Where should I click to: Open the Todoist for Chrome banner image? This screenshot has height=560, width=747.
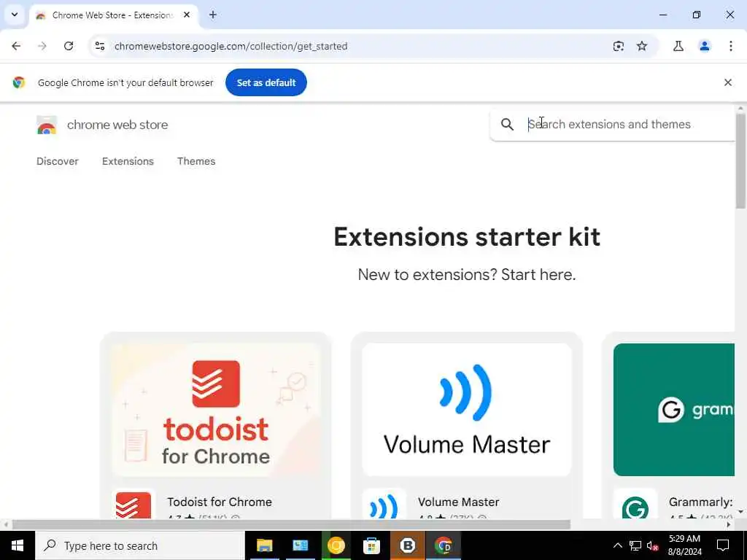[x=216, y=410]
